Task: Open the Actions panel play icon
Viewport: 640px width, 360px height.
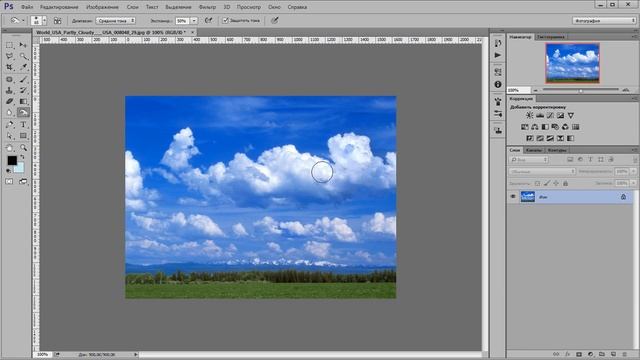Action: point(498,55)
